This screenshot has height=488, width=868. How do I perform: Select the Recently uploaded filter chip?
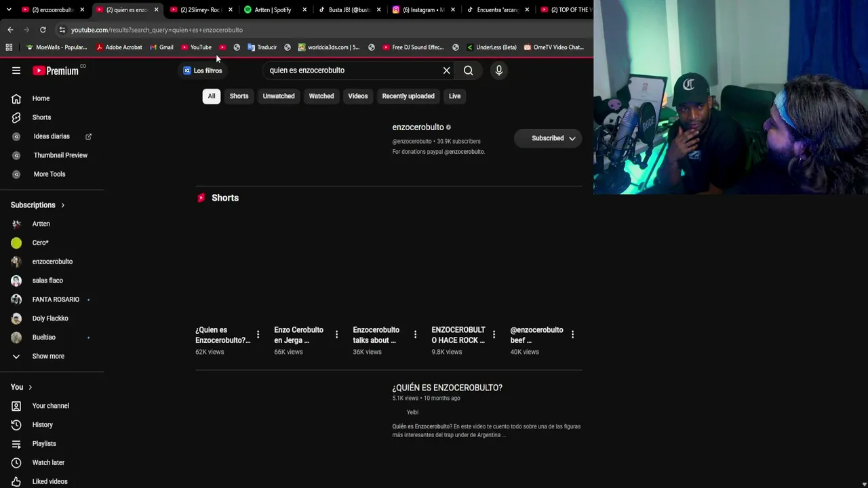click(x=408, y=96)
